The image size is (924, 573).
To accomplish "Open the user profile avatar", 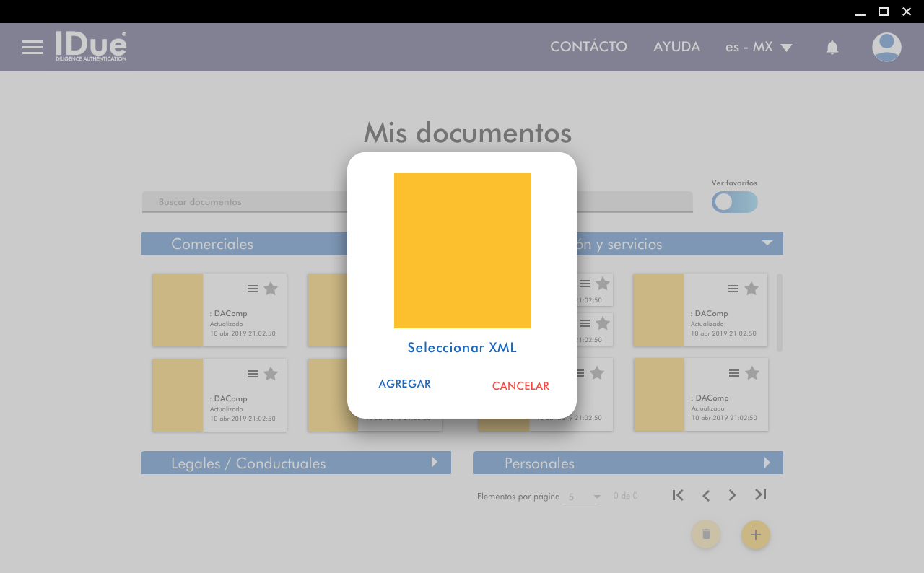I will (x=886, y=48).
